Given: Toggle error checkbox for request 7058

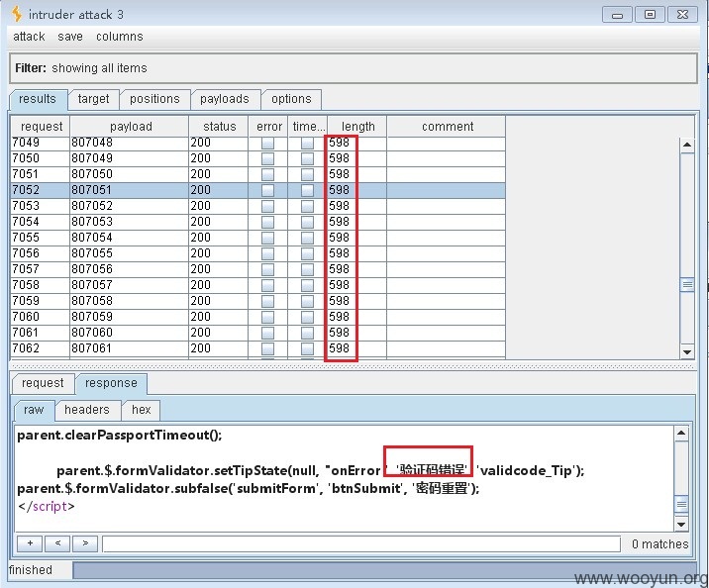Looking at the screenshot, I should [x=267, y=285].
